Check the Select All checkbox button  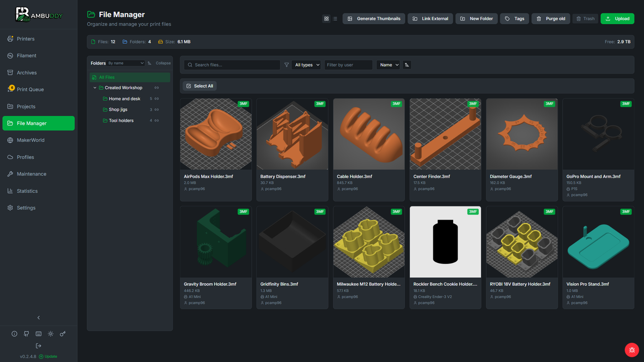[x=200, y=86]
